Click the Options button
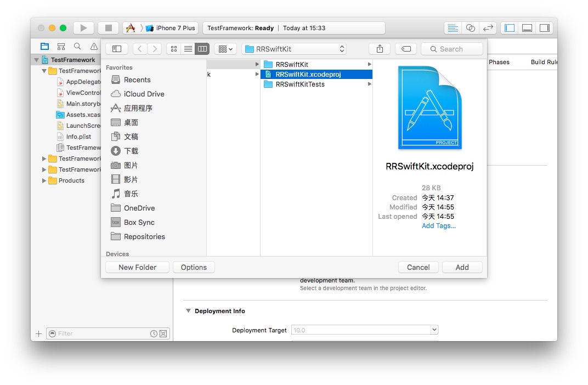This screenshot has width=588, height=385. point(194,267)
